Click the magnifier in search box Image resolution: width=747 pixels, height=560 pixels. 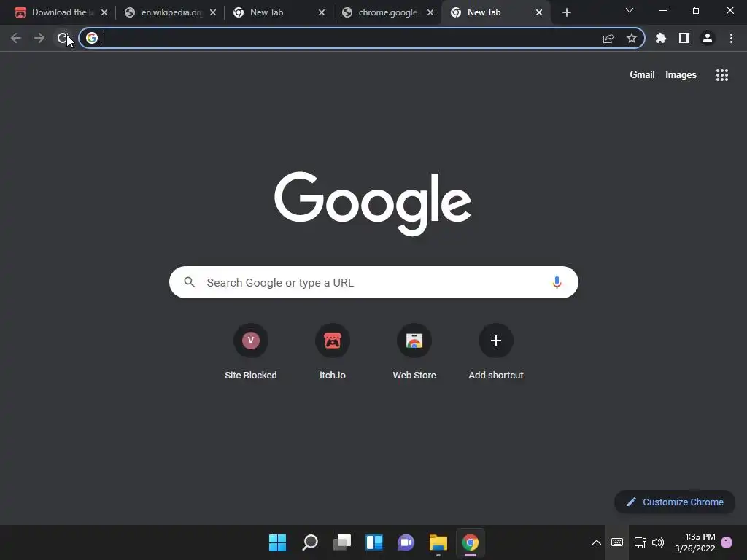(190, 282)
